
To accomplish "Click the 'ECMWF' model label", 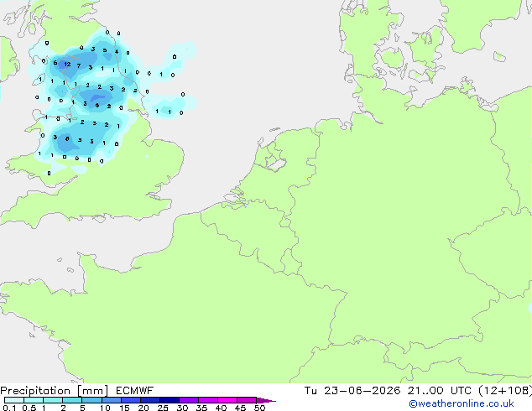I will (135, 391).
